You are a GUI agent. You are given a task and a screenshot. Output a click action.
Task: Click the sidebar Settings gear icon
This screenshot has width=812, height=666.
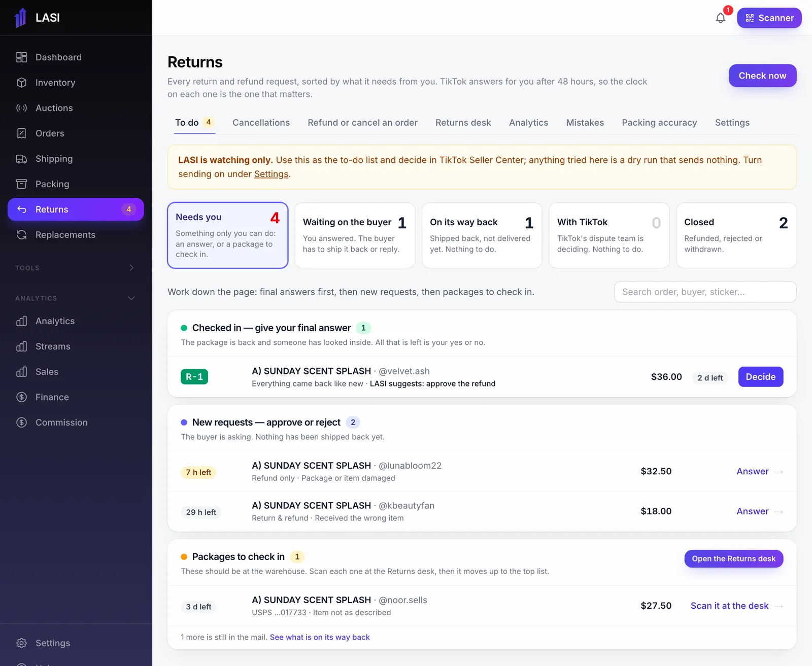coord(21,643)
